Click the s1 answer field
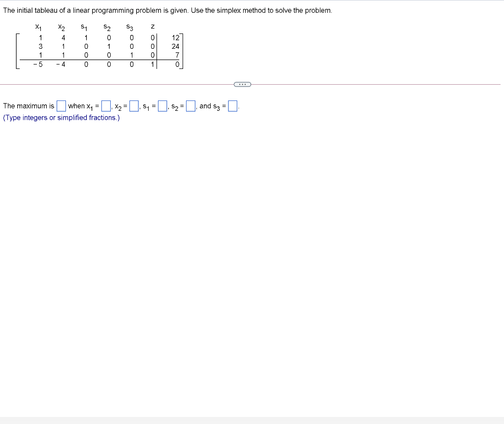 (x=162, y=105)
